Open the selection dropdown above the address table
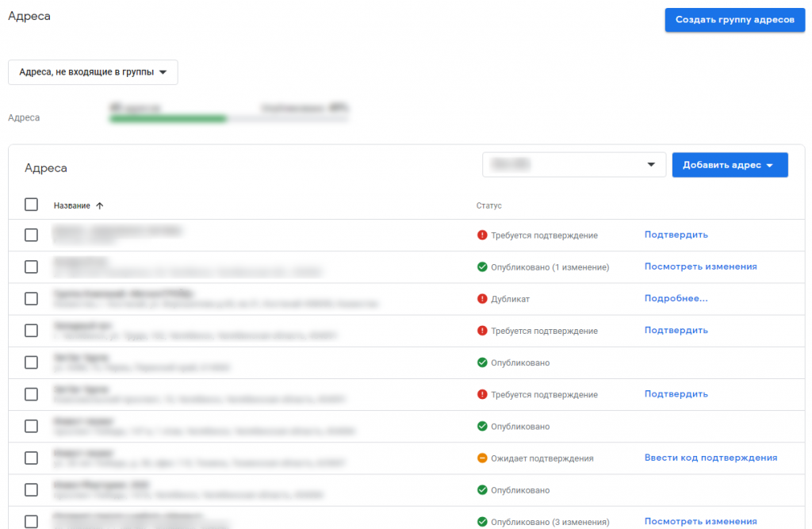Screen dimensions: 812x529 (x=574, y=164)
